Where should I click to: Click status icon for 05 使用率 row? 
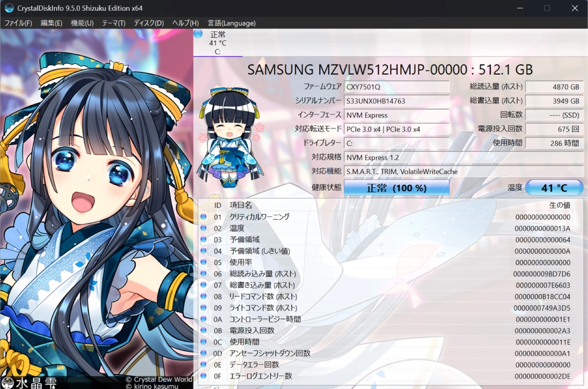[203, 262]
